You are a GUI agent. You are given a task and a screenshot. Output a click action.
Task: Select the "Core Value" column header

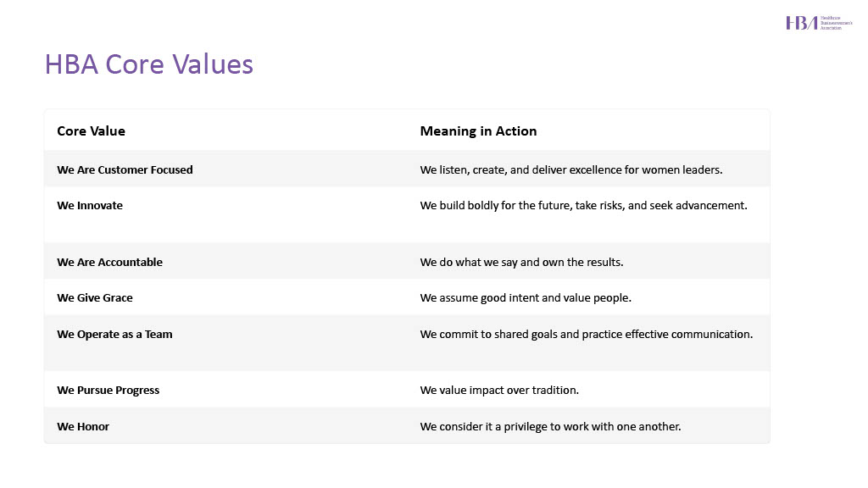[x=91, y=131]
